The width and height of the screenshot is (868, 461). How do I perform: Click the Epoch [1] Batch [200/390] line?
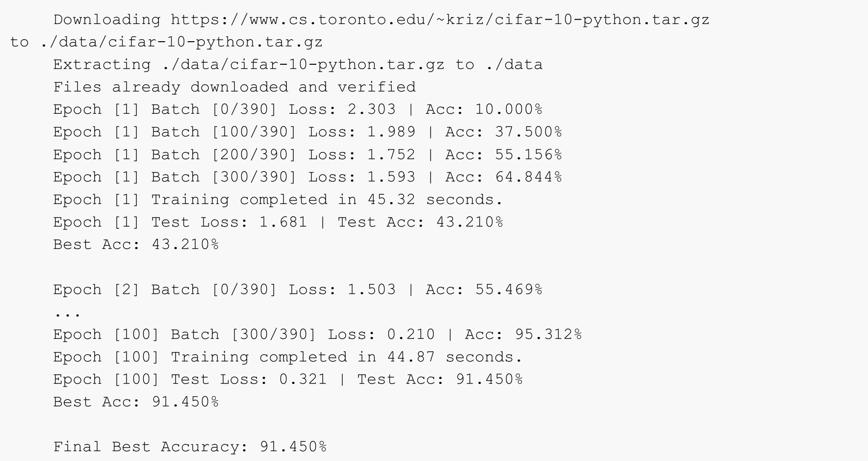[x=307, y=154]
